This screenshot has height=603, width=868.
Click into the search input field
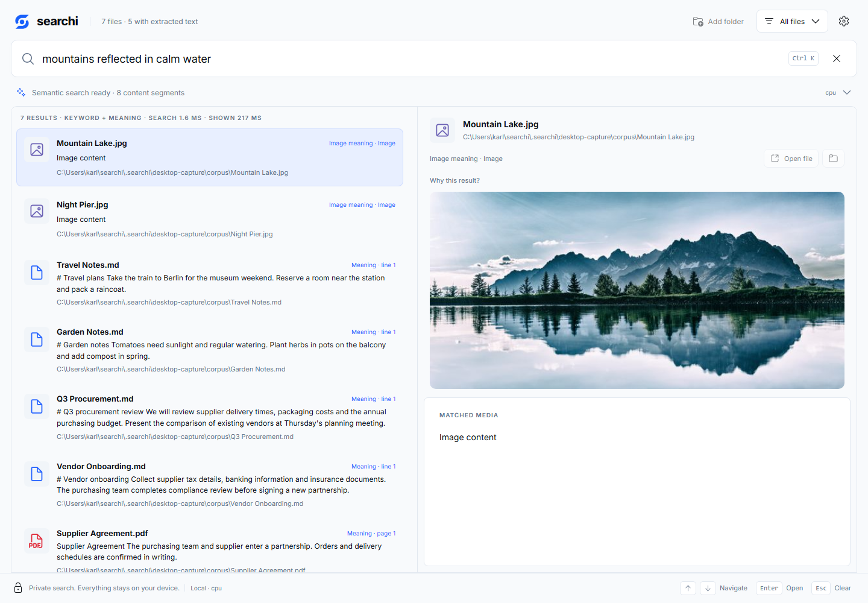[x=410, y=58]
